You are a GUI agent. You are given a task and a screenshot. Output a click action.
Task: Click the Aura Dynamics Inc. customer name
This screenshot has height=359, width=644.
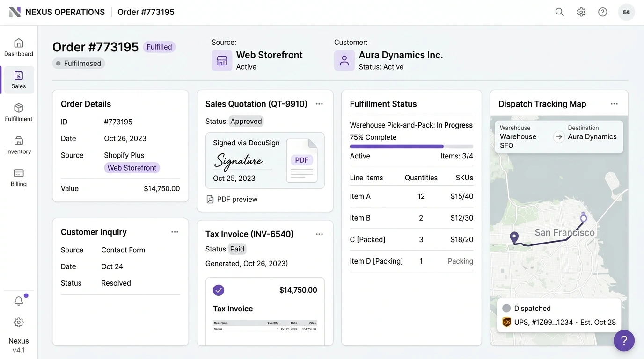(401, 55)
